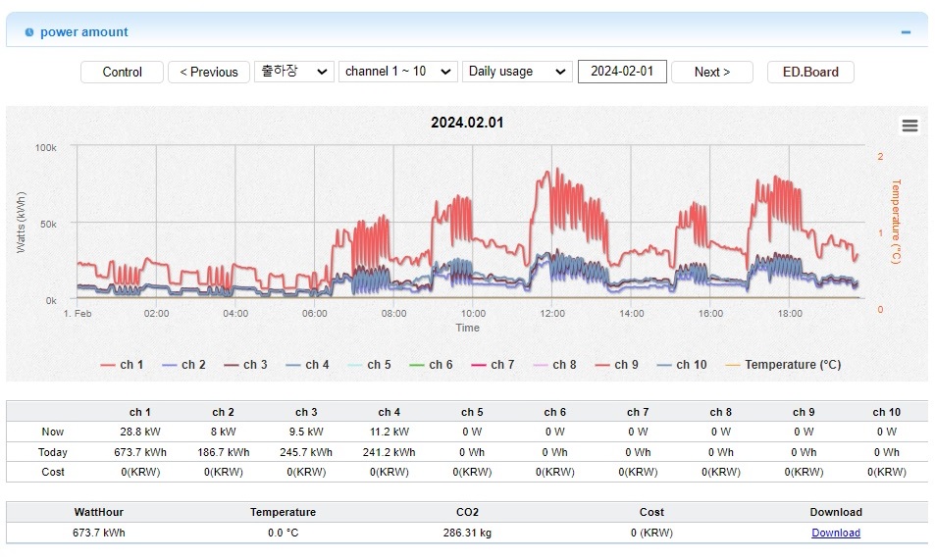
Task: Click the 12:00 time axis label
Action: (x=552, y=314)
